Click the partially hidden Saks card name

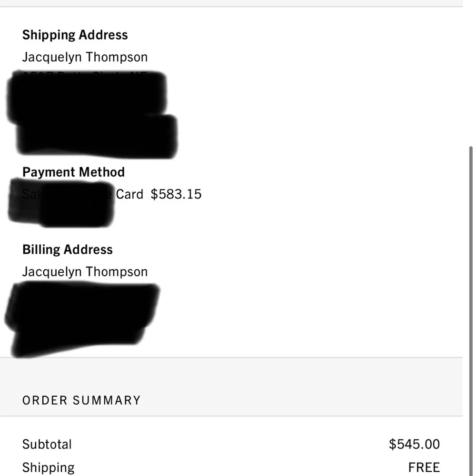29,194
